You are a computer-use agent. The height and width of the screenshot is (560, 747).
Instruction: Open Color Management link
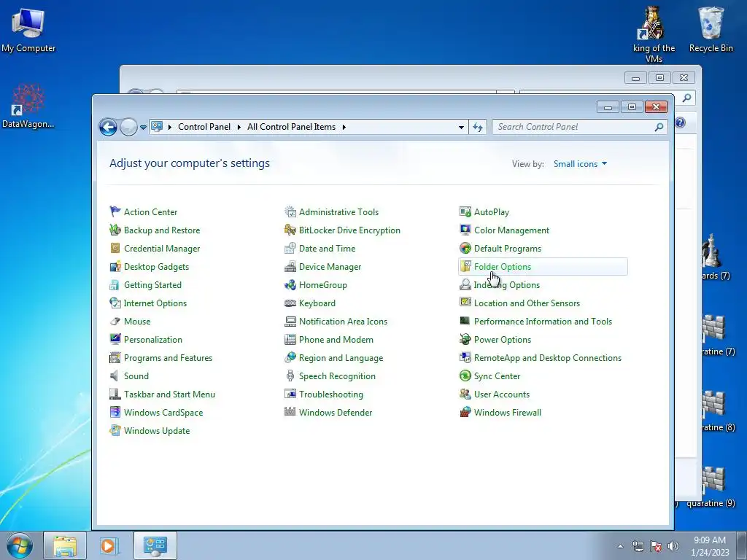[511, 230]
